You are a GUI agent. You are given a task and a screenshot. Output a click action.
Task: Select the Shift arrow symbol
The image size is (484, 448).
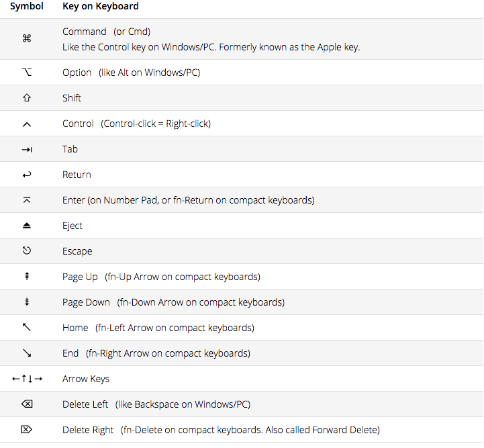27,98
